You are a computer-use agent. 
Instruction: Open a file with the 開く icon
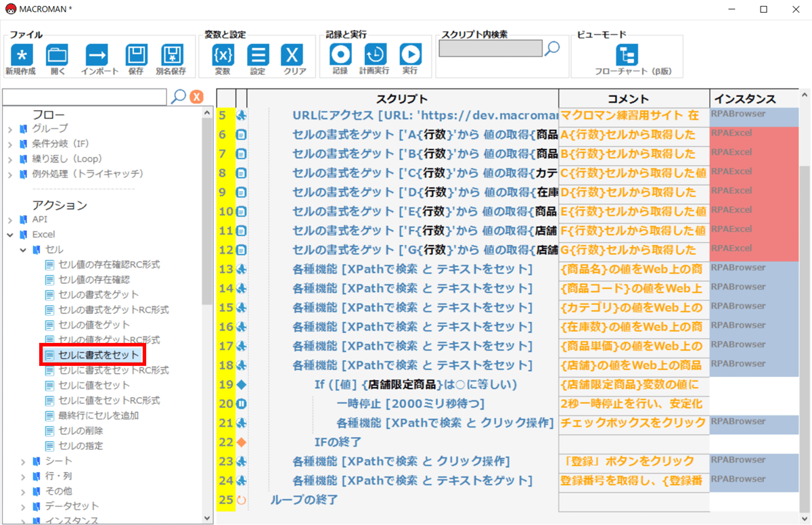(57, 55)
